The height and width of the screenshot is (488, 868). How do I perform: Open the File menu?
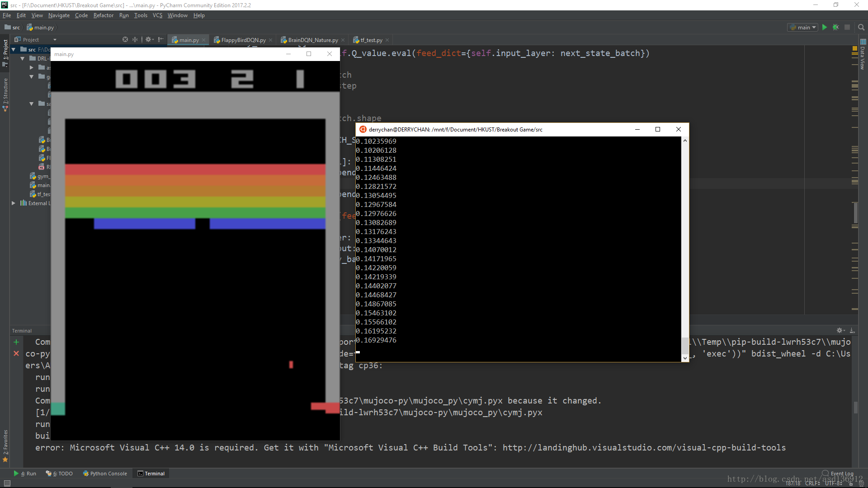(7, 15)
